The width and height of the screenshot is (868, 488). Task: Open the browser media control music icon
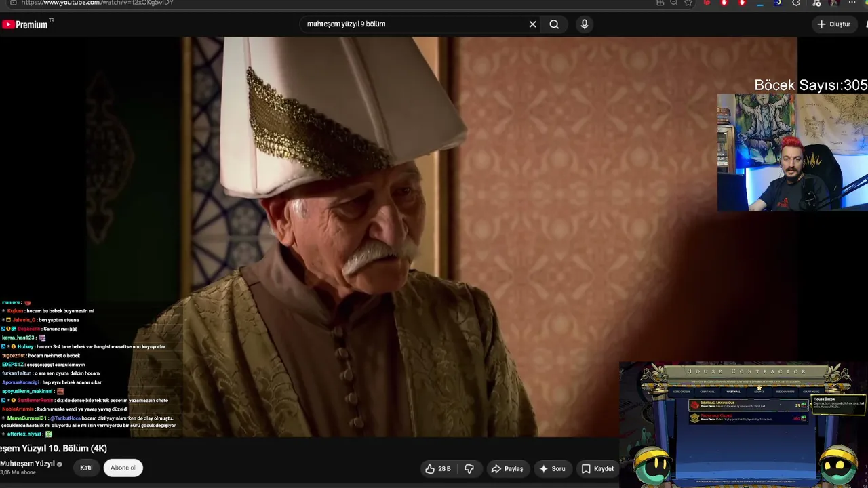pos(816,3)
